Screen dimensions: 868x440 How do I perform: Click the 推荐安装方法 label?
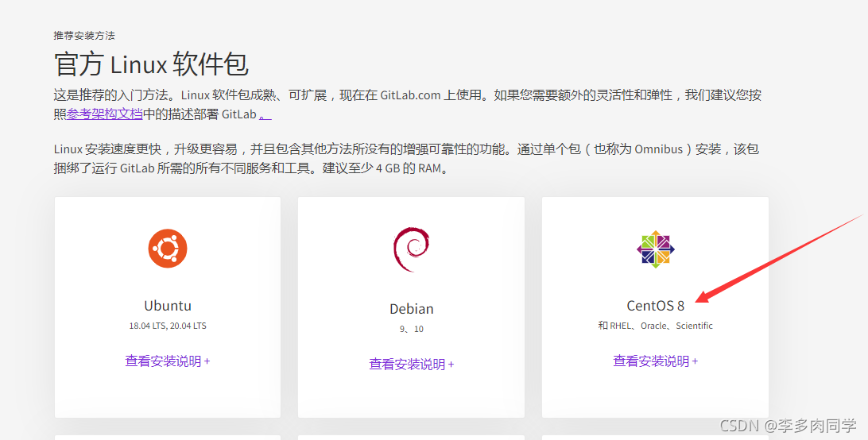[x=84, y=36]
